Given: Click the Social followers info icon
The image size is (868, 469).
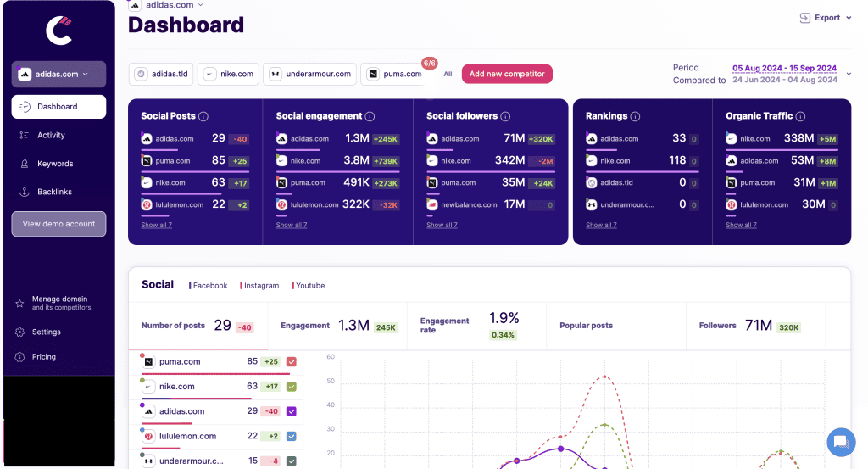Looking at the screenshot, I should pos(505,116).
